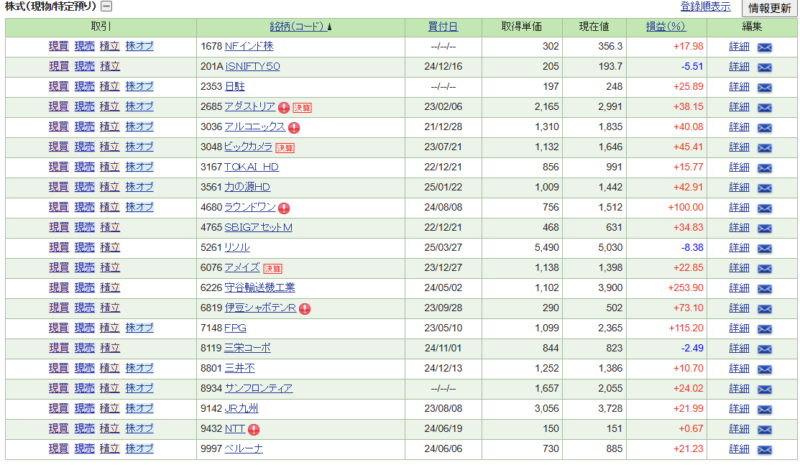
Task: Click 現買 in ベルーナ row
Action: pos(58,449)
